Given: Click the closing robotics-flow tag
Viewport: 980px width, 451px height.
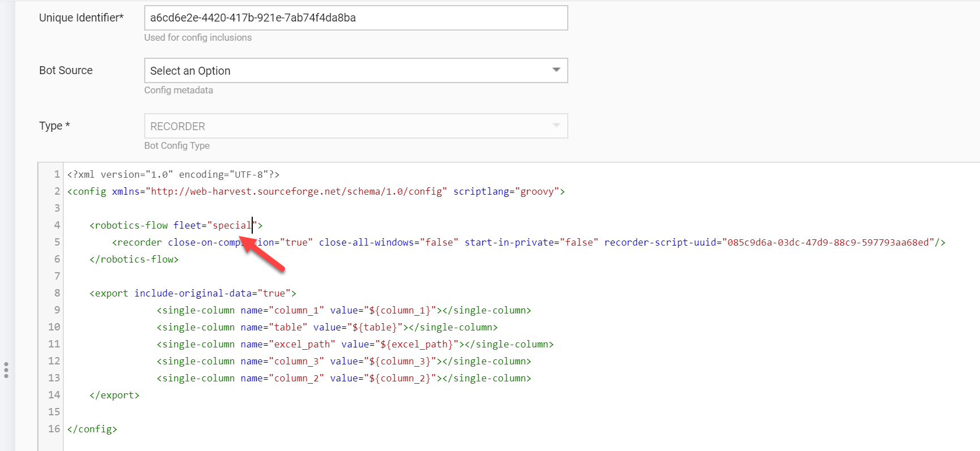Looking at the screenshot, I should click(x=134, y=259).
